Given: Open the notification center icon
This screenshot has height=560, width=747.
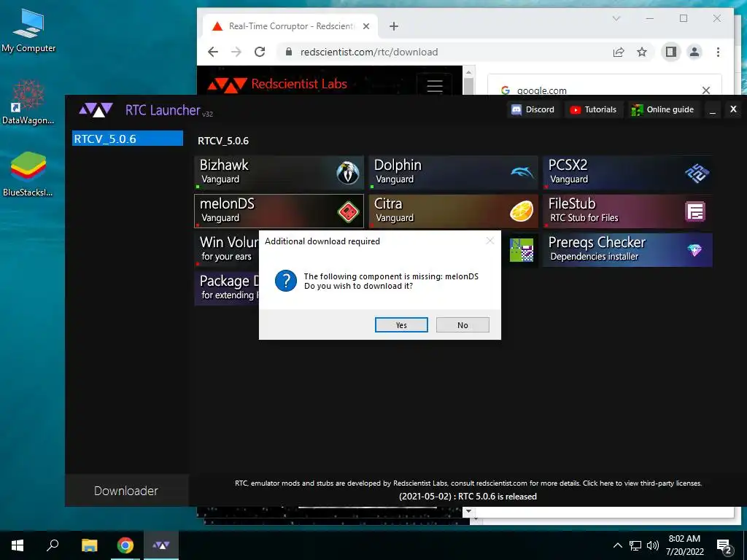Looking at the screenshot, I should 724,546.
